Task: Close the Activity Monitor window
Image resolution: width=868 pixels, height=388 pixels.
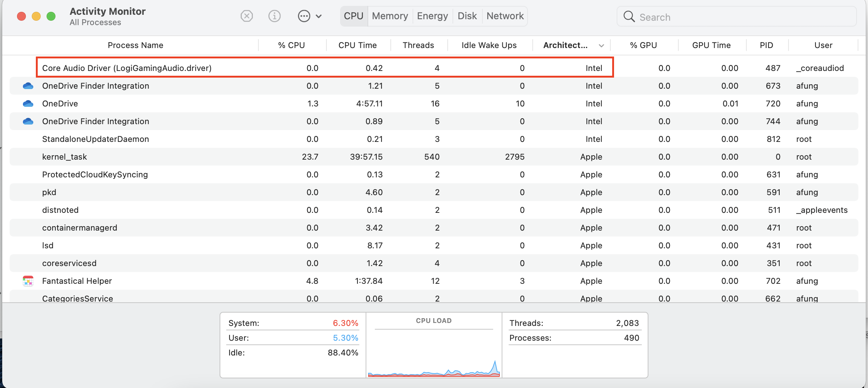Action: (x=21, y=16)
